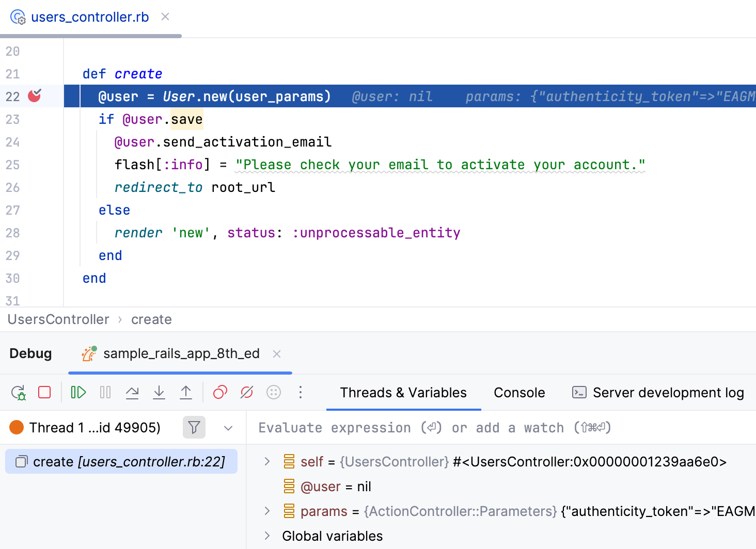Open the Server development log tab

[x=658, y=393]
